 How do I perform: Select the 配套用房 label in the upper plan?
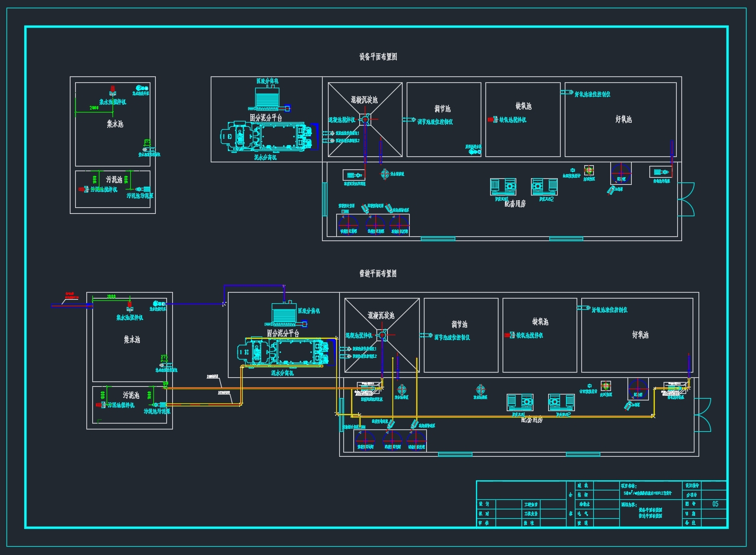tap(515, 203)
